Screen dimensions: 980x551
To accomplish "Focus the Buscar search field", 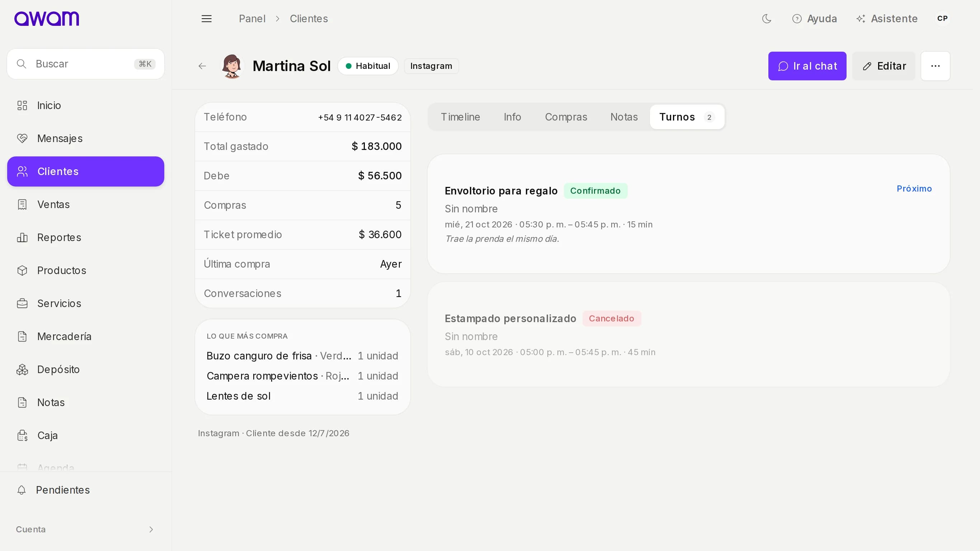I will click(86, 64).
